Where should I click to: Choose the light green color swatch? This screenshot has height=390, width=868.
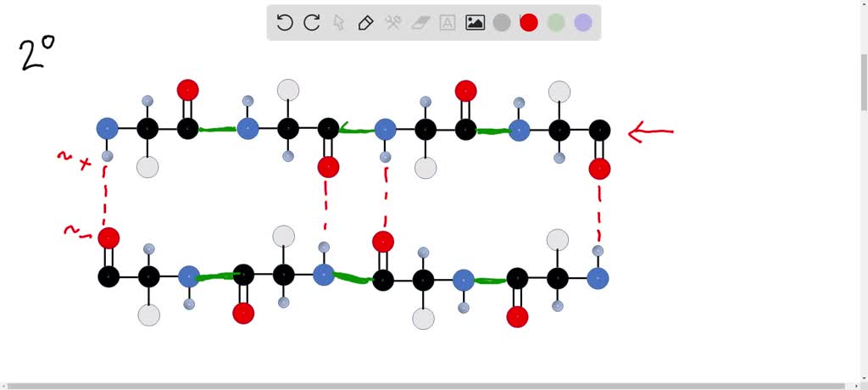coord(556,23)
